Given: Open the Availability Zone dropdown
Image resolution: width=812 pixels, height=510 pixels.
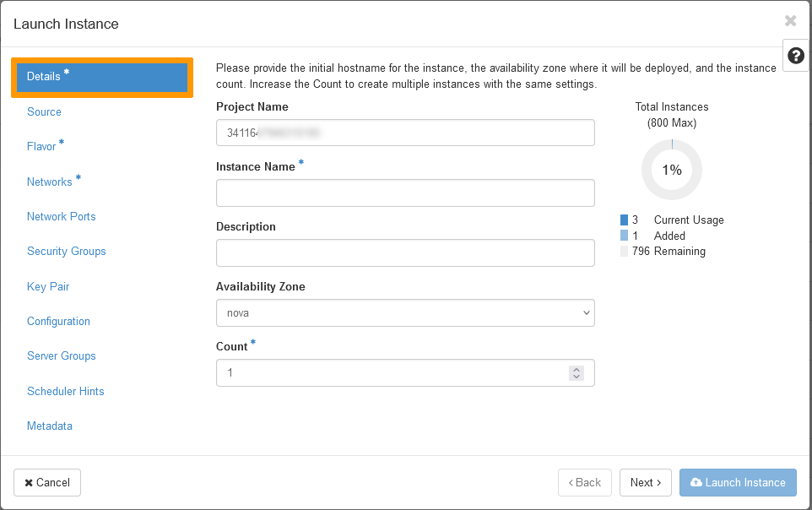Looking at the screenshot, I should point(405,313).
